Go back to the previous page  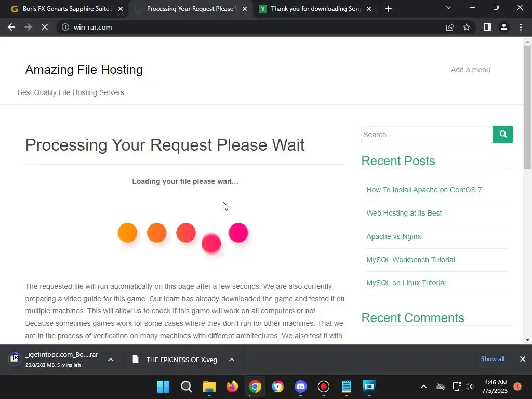[x=11, y=27]
